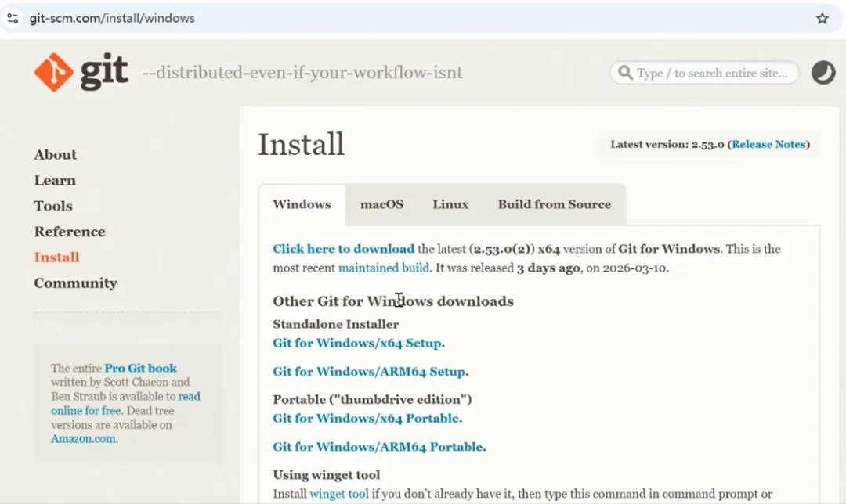
Task: Click the 'Latest version: 2.53.0' text
Action: click(x=667, y=145)
